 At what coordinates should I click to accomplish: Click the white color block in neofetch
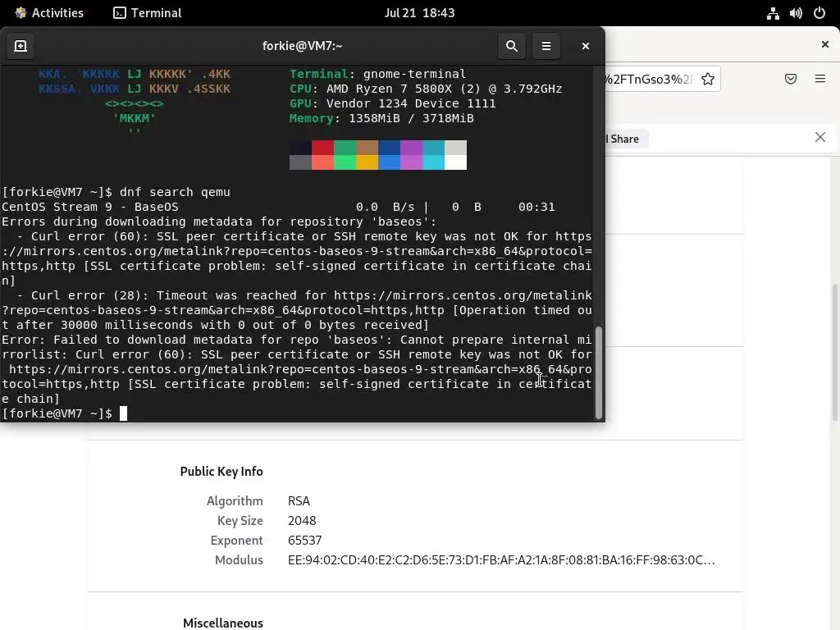coord(455,162)
